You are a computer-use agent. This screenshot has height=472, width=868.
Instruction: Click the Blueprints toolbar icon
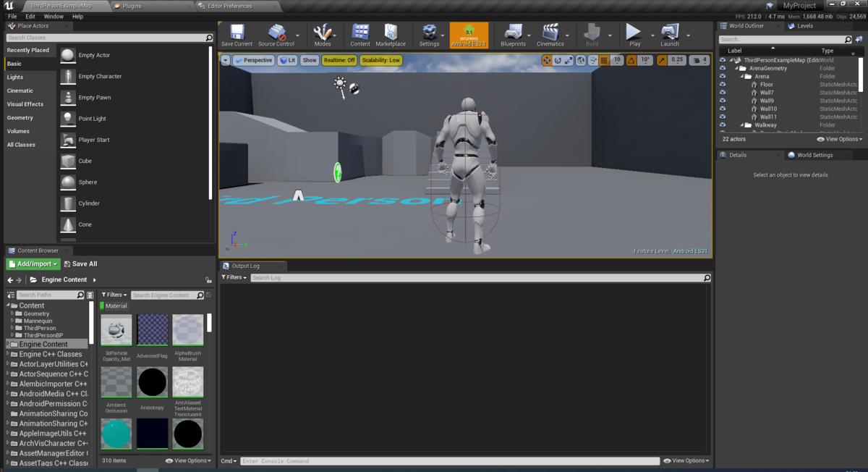point(513,32)
